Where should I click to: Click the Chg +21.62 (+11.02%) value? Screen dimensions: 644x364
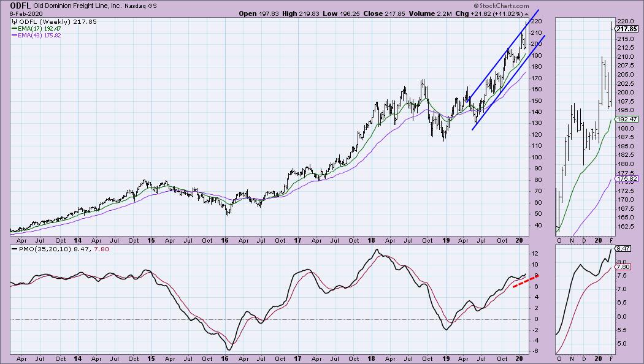489,13
